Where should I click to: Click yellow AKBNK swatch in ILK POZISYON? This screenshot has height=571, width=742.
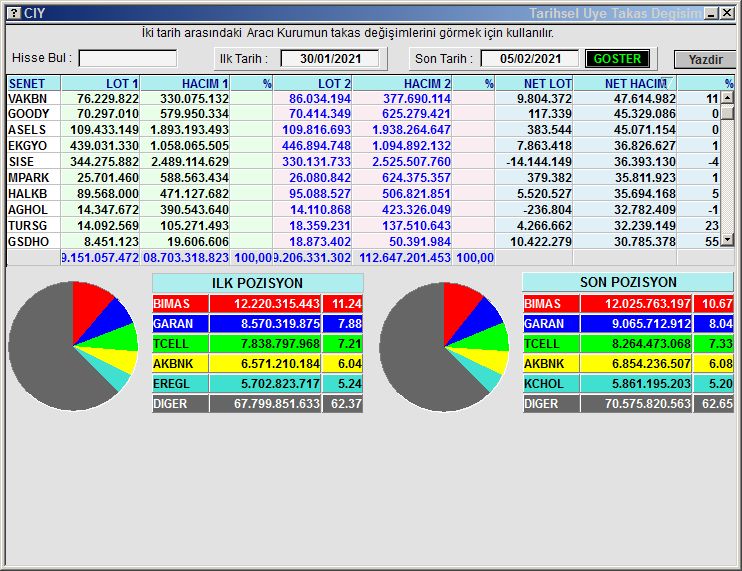(x=180, y=364)
